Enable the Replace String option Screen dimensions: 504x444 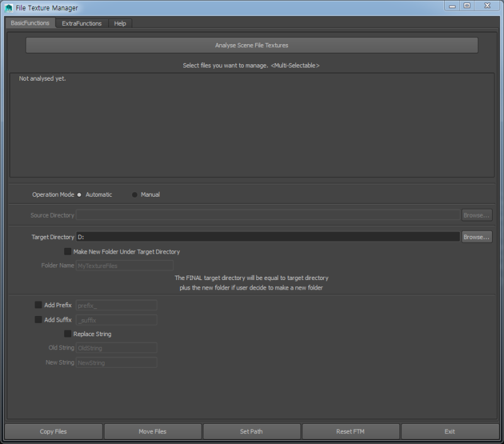[x=67, y=334]
